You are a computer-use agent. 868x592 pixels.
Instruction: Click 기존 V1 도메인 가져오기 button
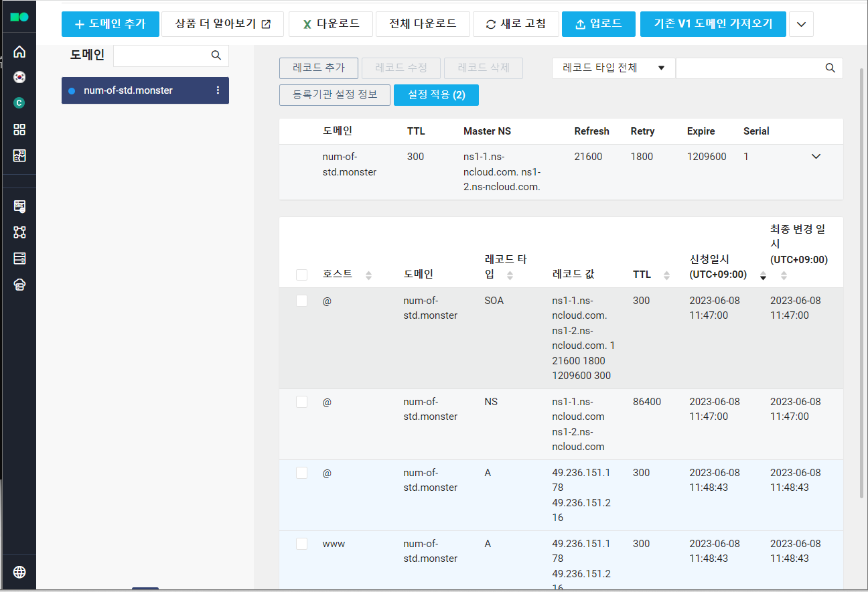tap(713, 24)
